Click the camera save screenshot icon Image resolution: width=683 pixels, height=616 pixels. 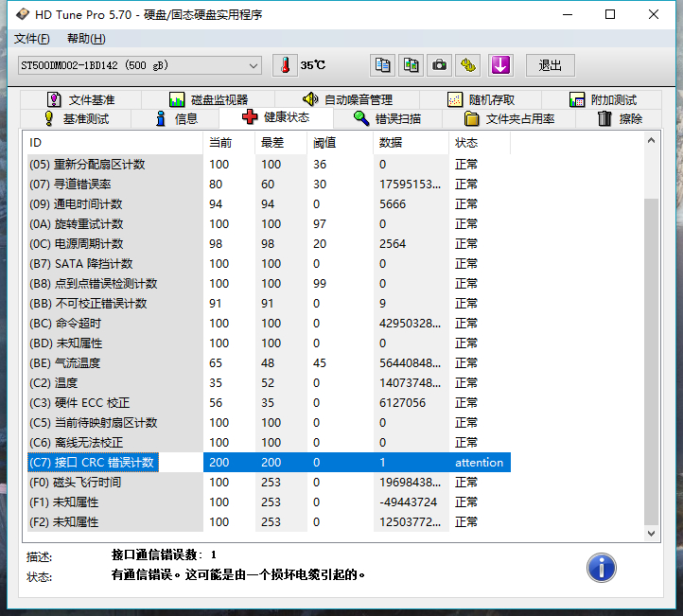click(439, 66)
